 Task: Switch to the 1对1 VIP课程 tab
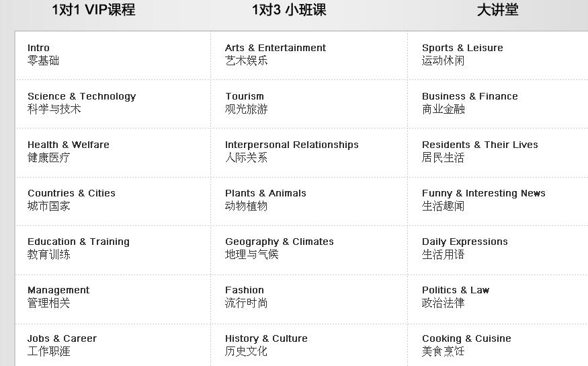(93, 10)
